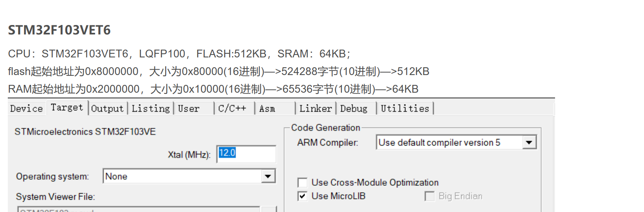Click the STM32F103VET6 heading
The image size is (644, 212).
coord(59,30)
